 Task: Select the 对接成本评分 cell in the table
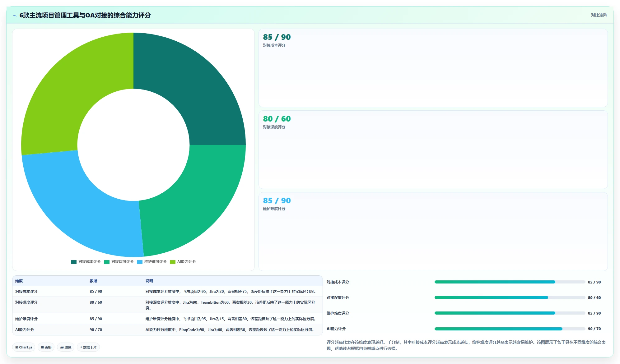(26, 292)
